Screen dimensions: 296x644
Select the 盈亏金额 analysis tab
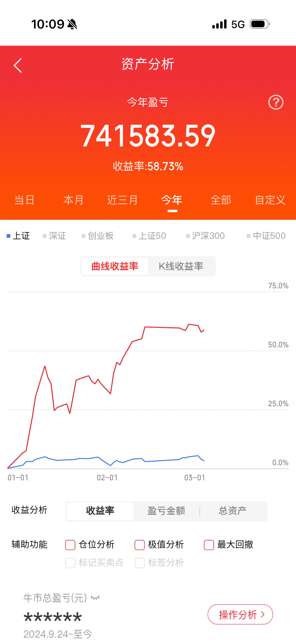166,511
